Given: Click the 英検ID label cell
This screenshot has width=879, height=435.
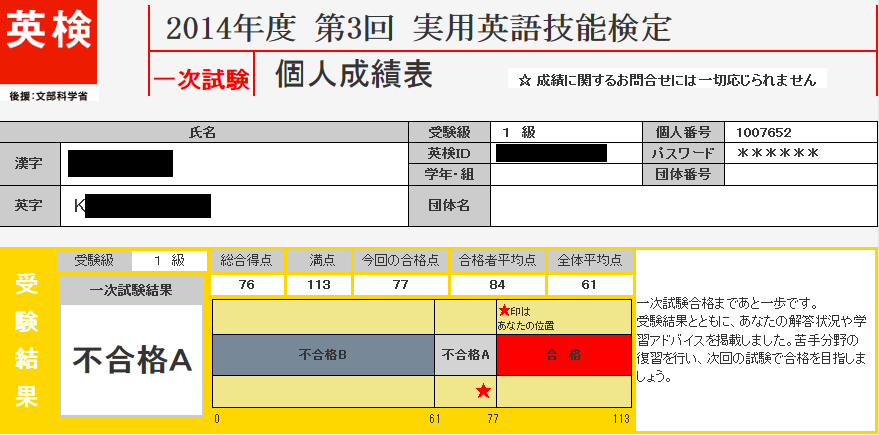Looking at the screenshot, I should click(x=450, y=153).
